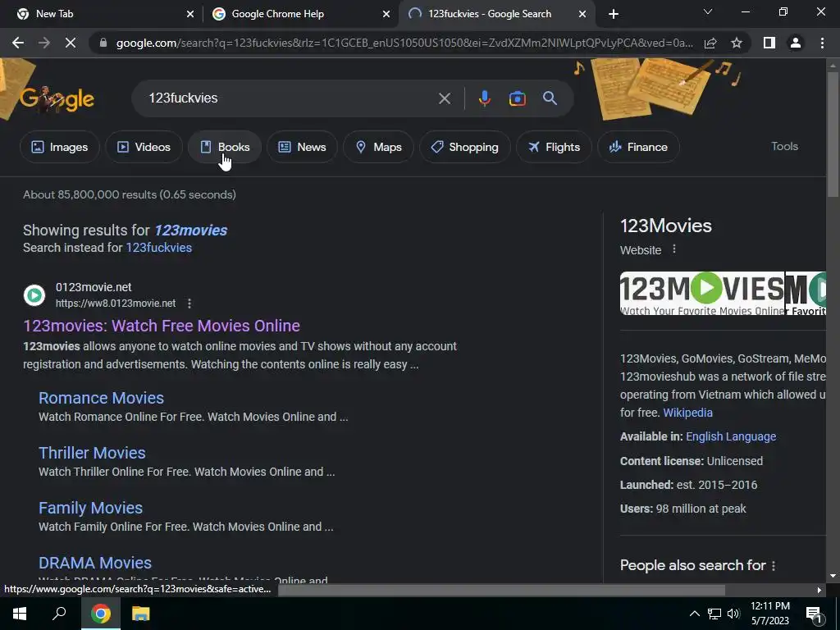
Task: Open the notification center icon
Action: point(813,614)
